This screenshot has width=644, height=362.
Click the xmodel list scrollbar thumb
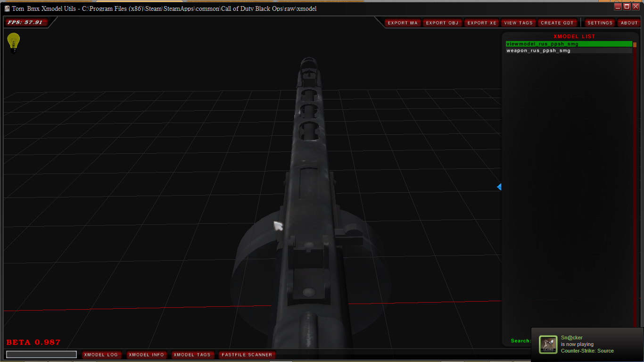[635, 45]
